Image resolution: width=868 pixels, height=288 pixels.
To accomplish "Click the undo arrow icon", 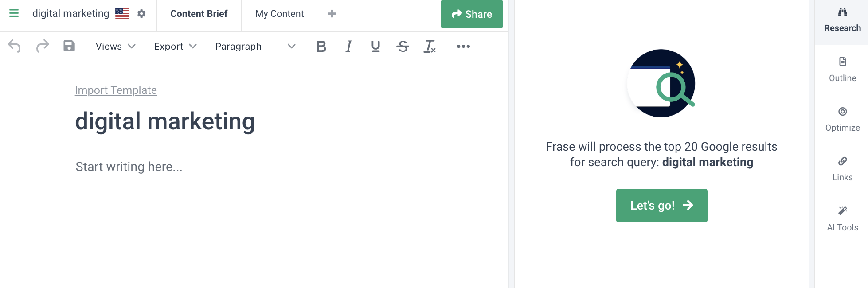I will click(x=14, y=46).
